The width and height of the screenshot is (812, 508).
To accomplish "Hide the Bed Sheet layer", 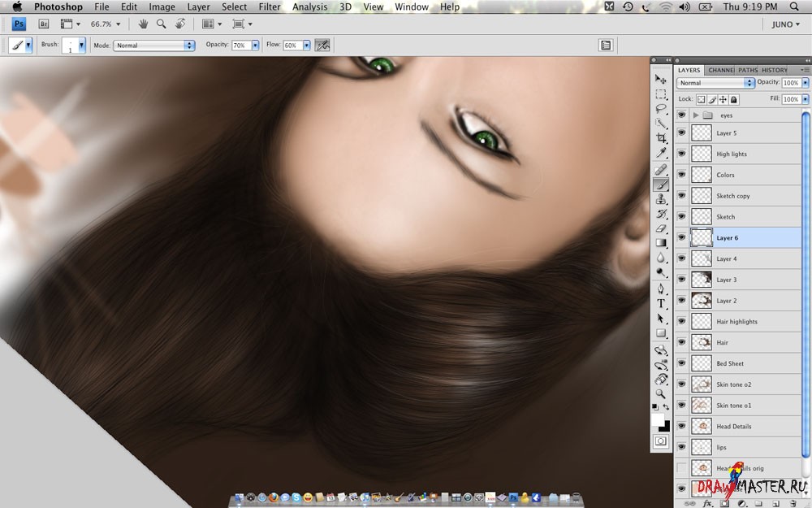I will tap(681, 363).
